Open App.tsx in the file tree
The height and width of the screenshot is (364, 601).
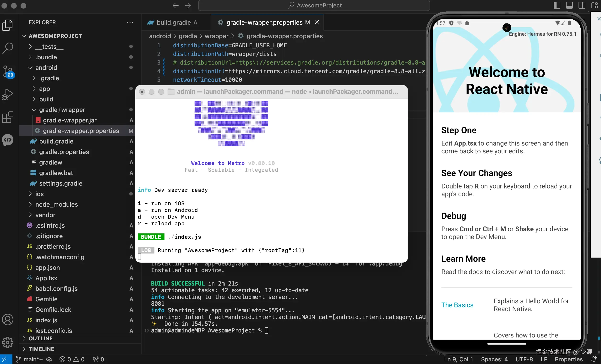pos(46,278)
